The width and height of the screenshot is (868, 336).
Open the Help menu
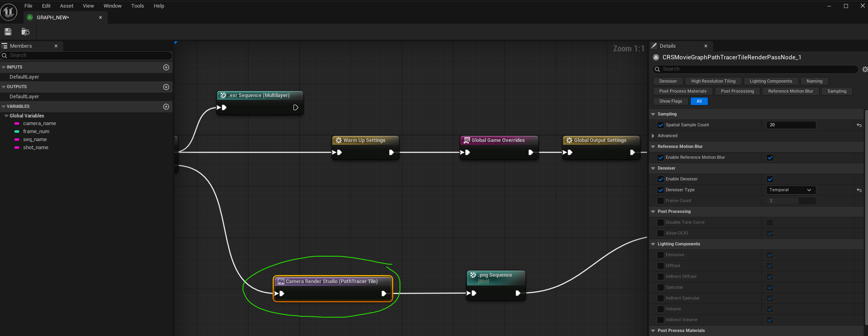tap(159, 6)
